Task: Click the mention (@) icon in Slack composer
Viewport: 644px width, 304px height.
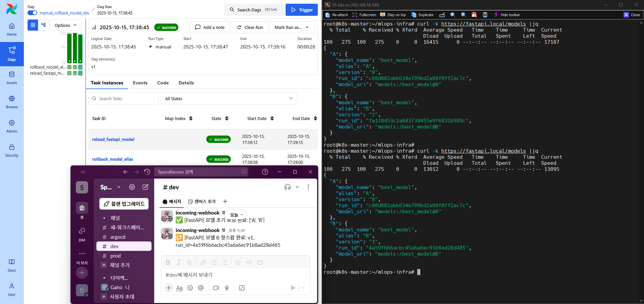Action: point(201,288)
